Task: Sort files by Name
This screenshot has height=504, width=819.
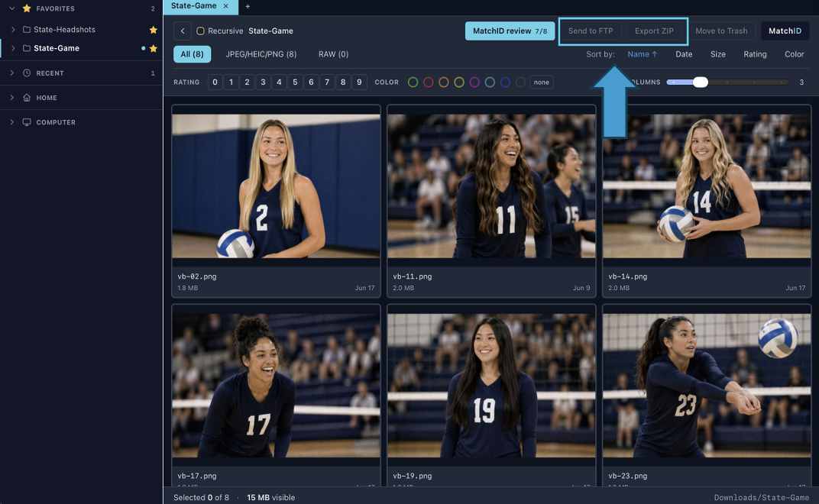Action: (643, 54)
